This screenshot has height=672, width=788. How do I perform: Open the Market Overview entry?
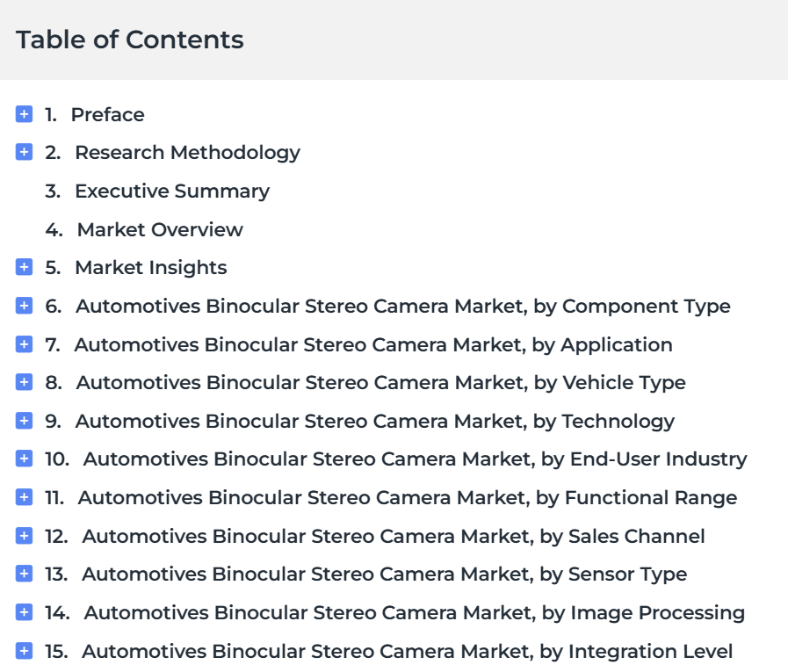pyautogui.click(x=144, y=229)
